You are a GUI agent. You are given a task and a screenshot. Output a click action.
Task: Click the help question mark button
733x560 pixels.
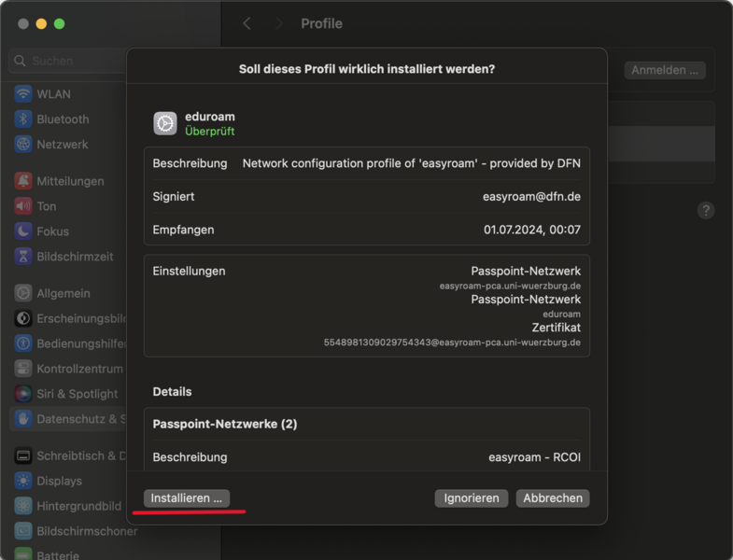click(706, 211)
